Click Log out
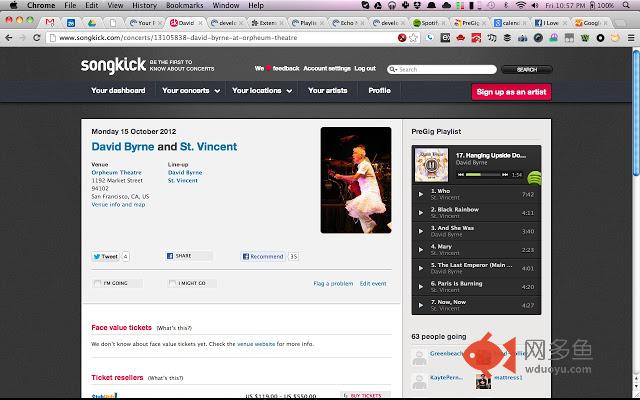 pyautogui.click(x=365, y=69)
